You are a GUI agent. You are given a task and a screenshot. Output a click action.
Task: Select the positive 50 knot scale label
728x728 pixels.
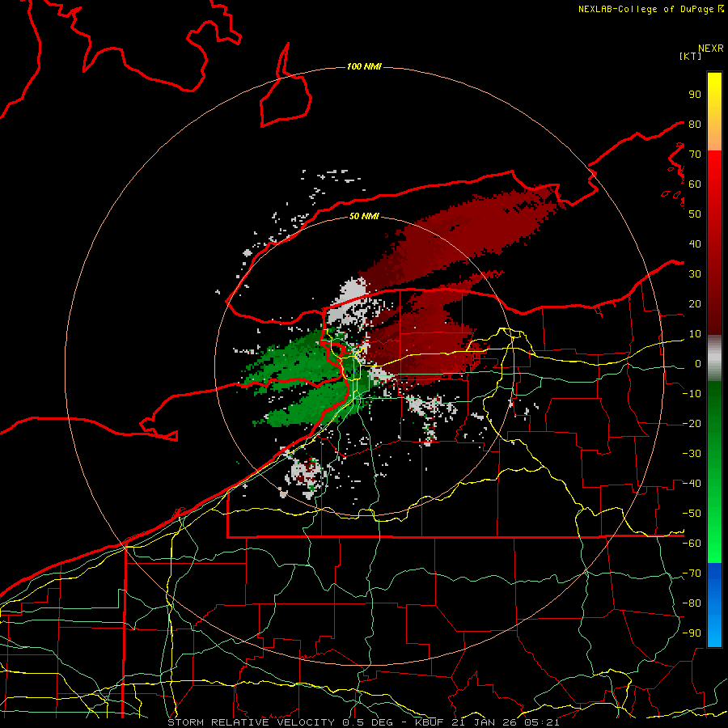pyautogui.click(x=695, y=214)
